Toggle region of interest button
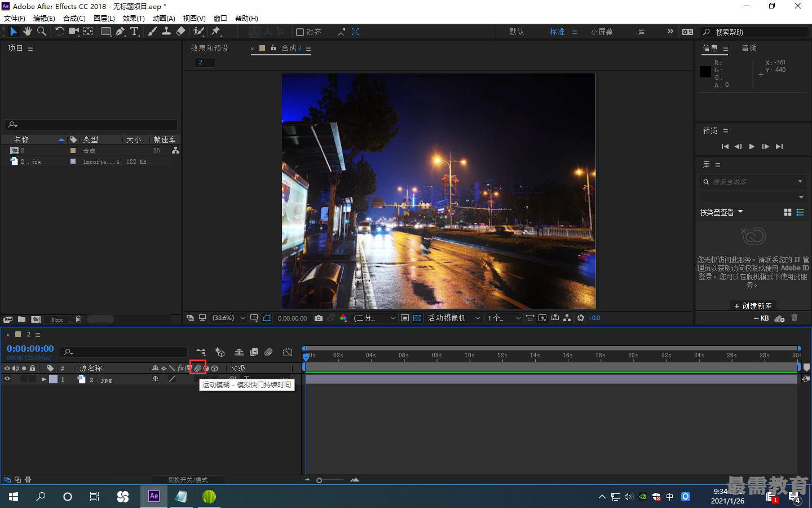Screen dimensions: 812x508 tap(405, 318)
